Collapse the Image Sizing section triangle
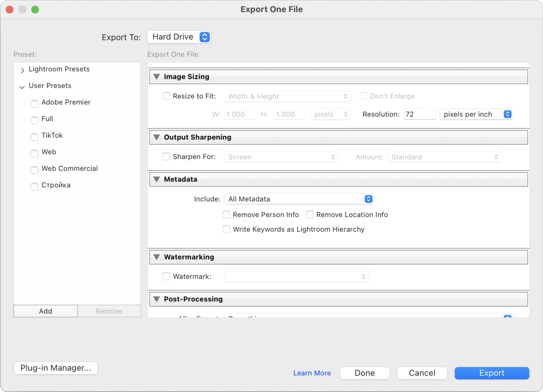 [157, 77]
